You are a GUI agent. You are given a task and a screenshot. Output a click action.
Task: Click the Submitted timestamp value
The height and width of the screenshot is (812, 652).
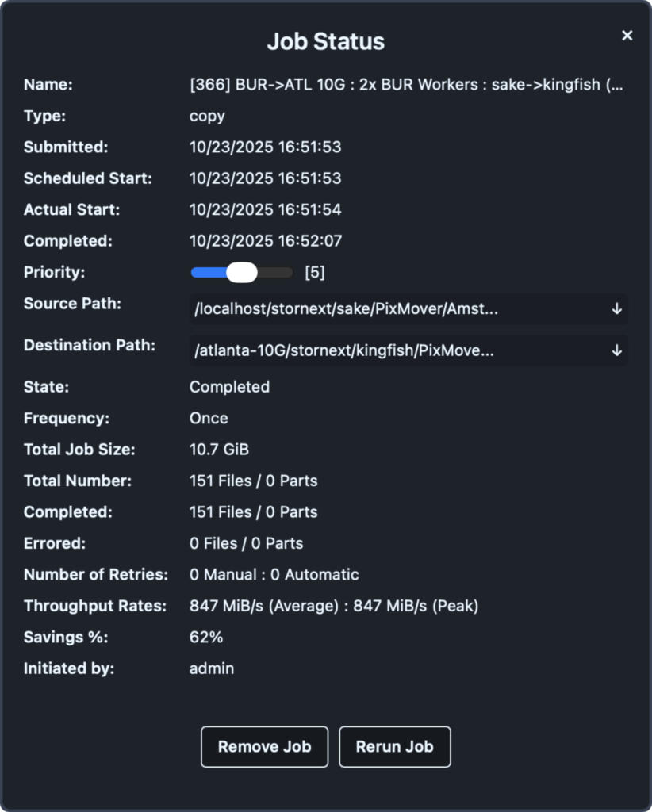(x=265, y=147)
